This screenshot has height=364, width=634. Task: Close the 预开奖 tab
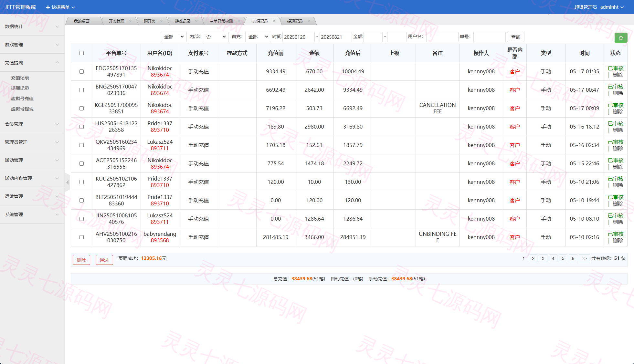click(161, 21)
